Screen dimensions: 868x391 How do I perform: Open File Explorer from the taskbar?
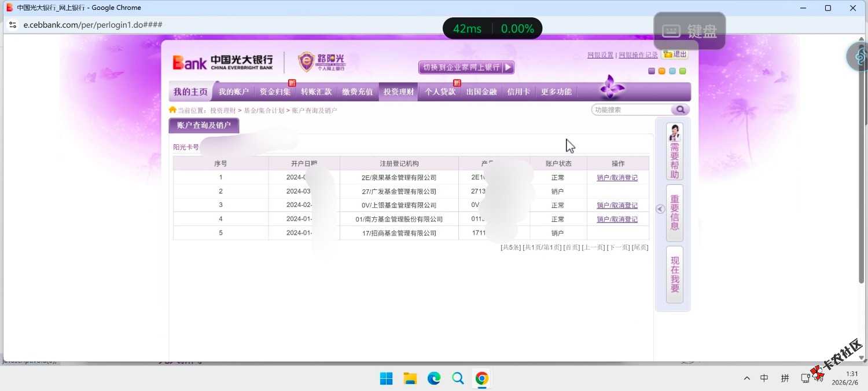[x=410, y=379]
